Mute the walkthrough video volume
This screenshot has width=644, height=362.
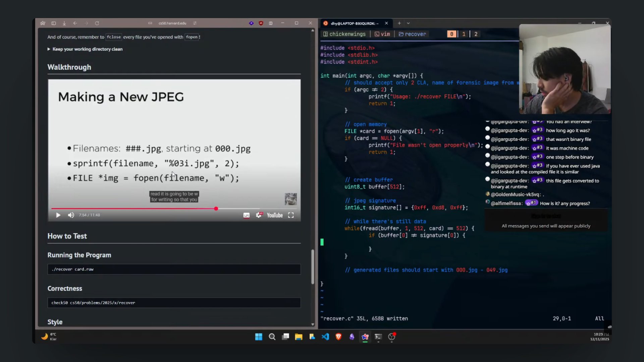(x=71, y=215)
